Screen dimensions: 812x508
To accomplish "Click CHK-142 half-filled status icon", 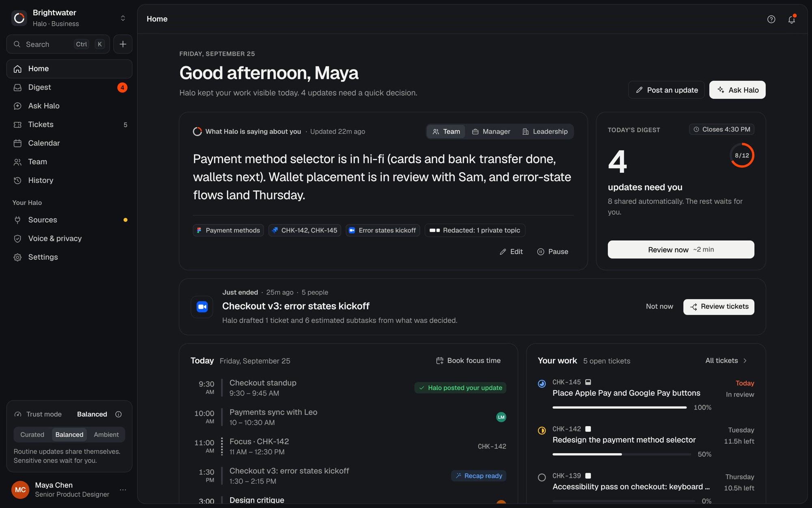I will click(x=542, y=430).
